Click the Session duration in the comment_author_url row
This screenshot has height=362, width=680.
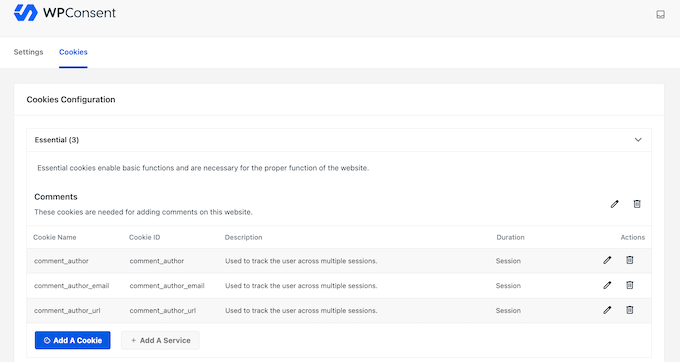click(x=508, y=310)
